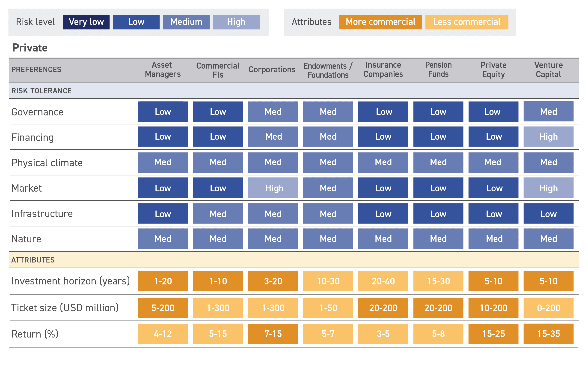Select the More commercial legend box
This screenshot has height=371, width=588.
tap(380, 22)
